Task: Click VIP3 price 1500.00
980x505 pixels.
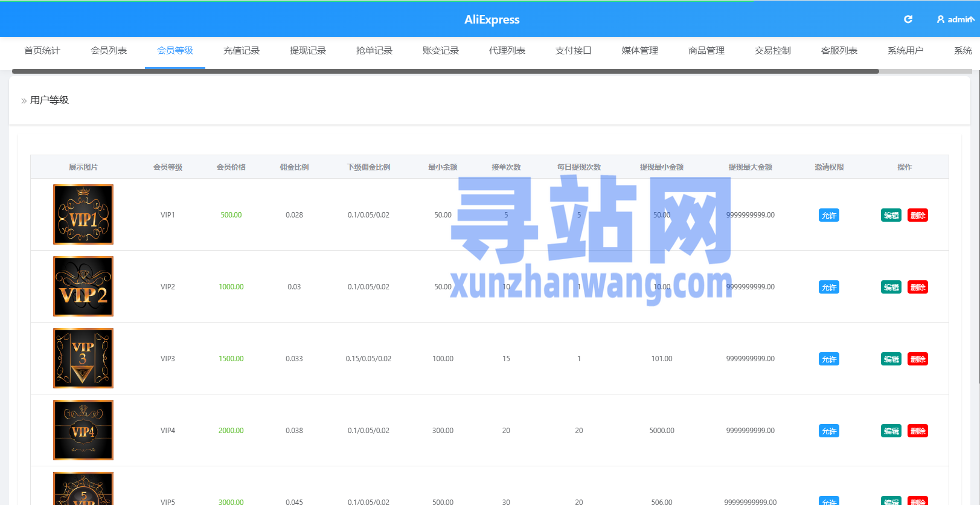Action: coord(231,359)
